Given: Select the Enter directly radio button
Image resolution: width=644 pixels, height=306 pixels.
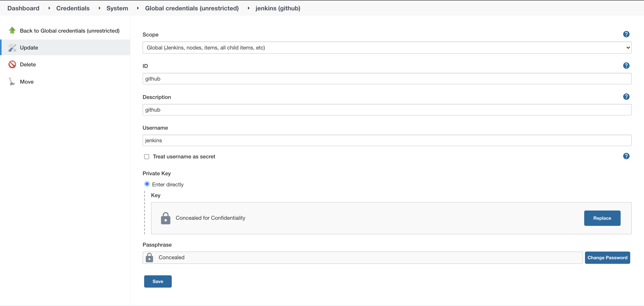Looking at the screenshot, I should coord(147,184).
